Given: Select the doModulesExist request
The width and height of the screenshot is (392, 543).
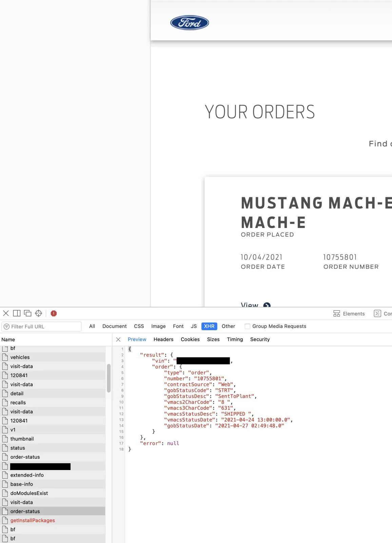Looking at the screenshot, I should point(53,493).
